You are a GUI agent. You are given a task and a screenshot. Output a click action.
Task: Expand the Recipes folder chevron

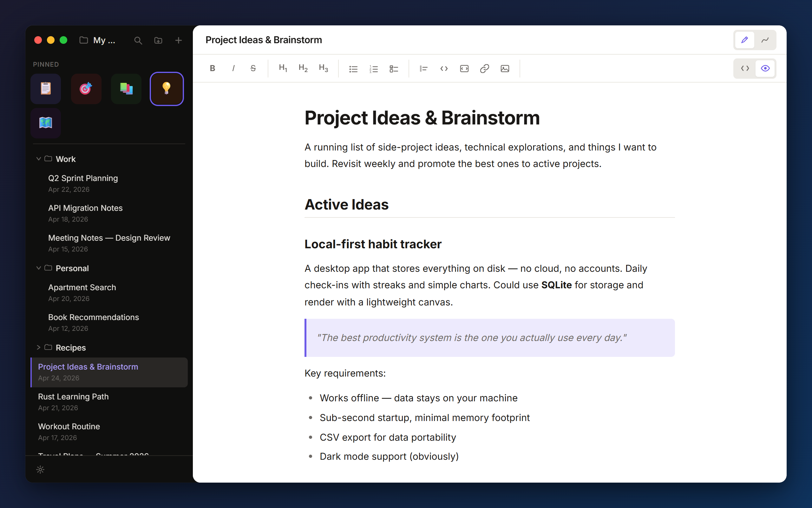point(39,347)
